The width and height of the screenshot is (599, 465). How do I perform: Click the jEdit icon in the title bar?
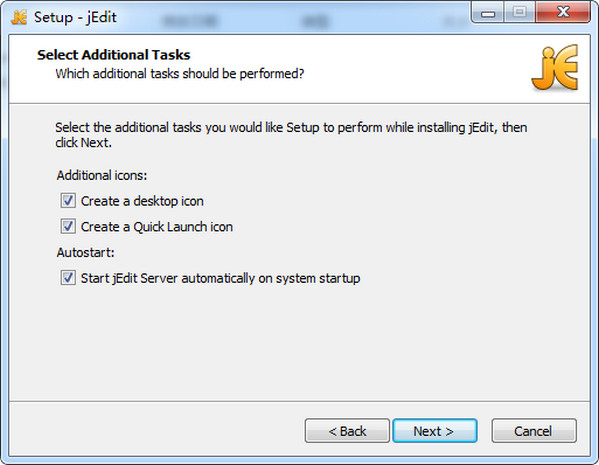tap(19, 17)
